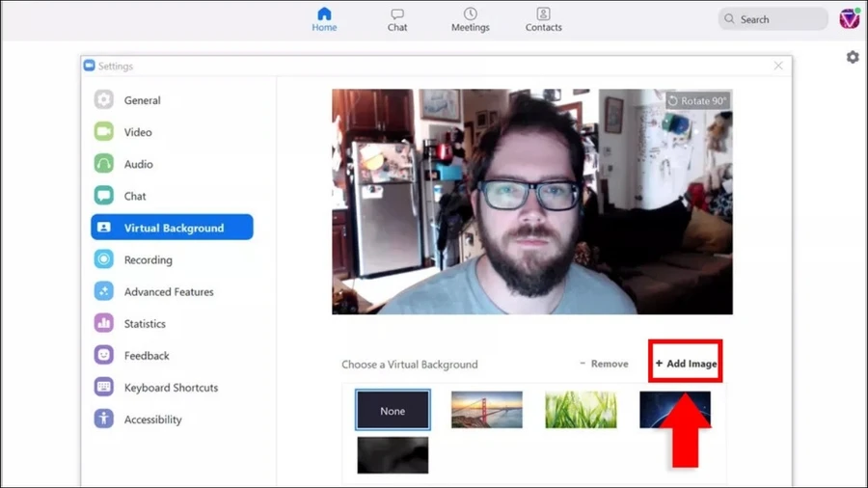Open the Advanced Features label
The image size is (868, 488).
click(x=169, y=291)
